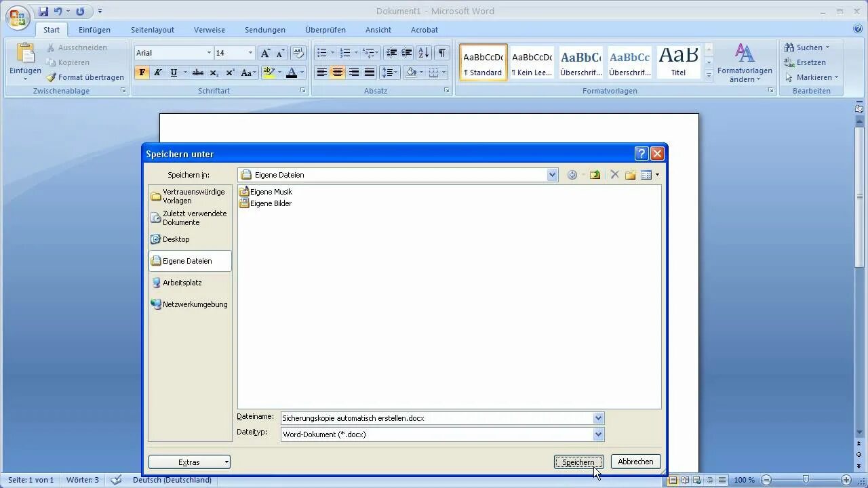This screenshot has width=868, height=488.
Task: Click the increase indent icon
Action: [x=407, y=53]
